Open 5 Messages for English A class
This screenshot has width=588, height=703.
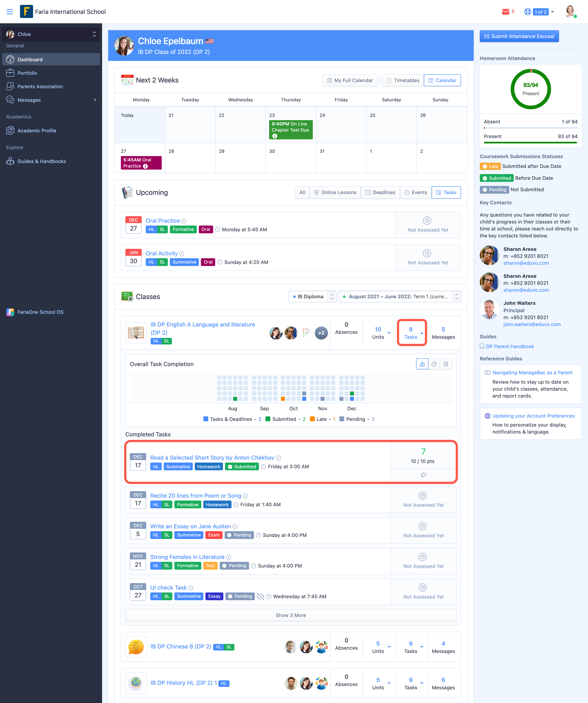pos(443,333)
